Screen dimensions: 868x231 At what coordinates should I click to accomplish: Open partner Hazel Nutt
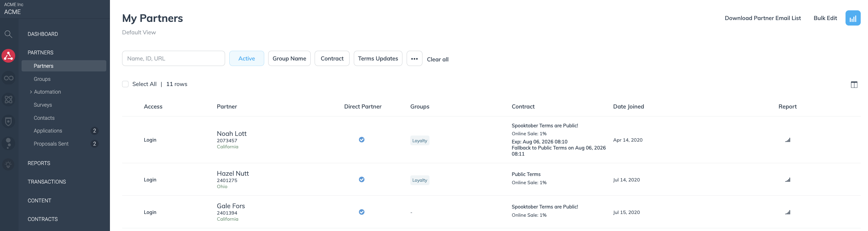[x=233, y=173]
